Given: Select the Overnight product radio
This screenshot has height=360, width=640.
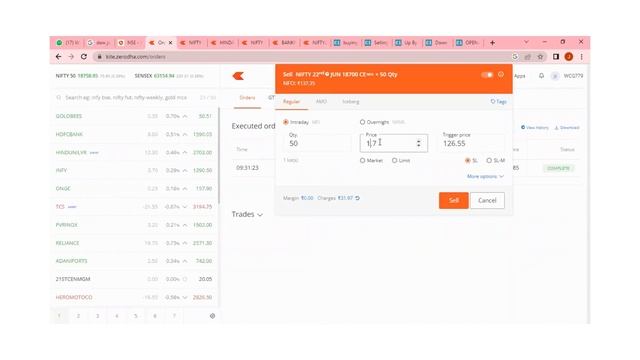Looking at the screenshot, I should 362,122.
